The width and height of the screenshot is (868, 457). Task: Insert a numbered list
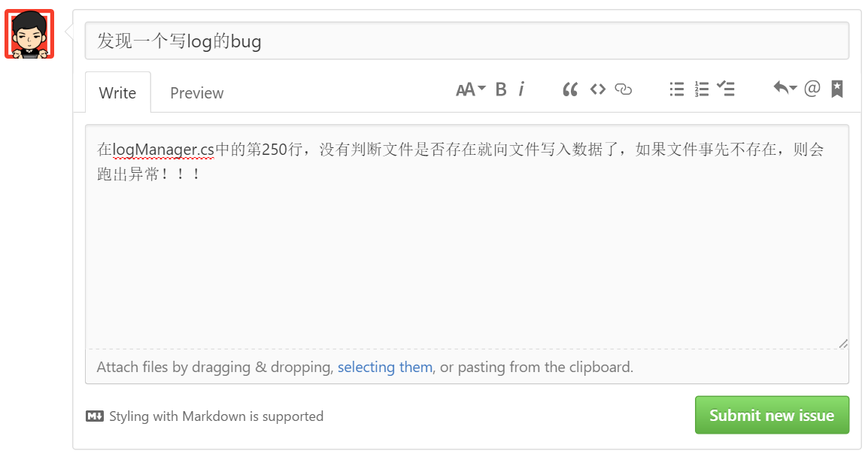[x=702, y=89]
